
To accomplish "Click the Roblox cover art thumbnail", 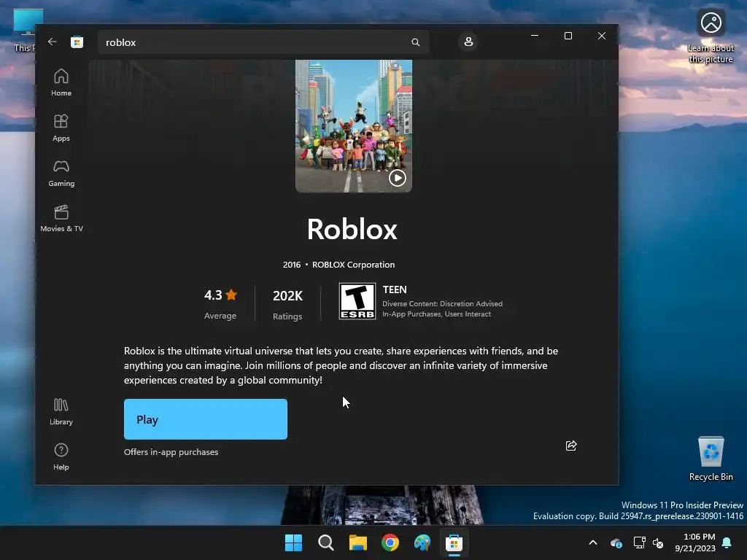I will [354, 125].
